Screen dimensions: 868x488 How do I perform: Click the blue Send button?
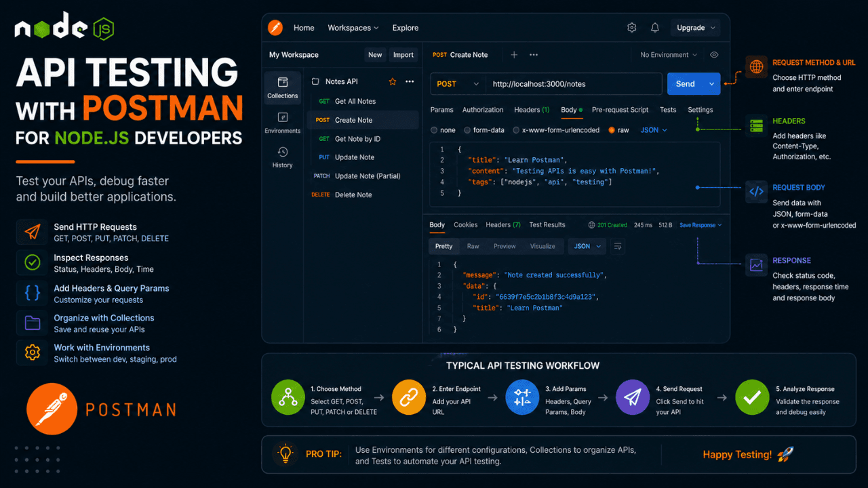point(686,84)
